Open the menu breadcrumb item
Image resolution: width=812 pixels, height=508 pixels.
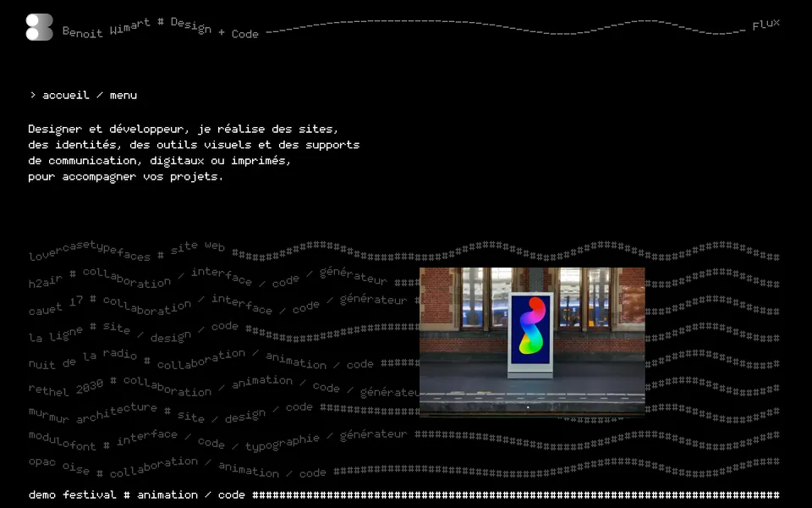pos(123,96)
